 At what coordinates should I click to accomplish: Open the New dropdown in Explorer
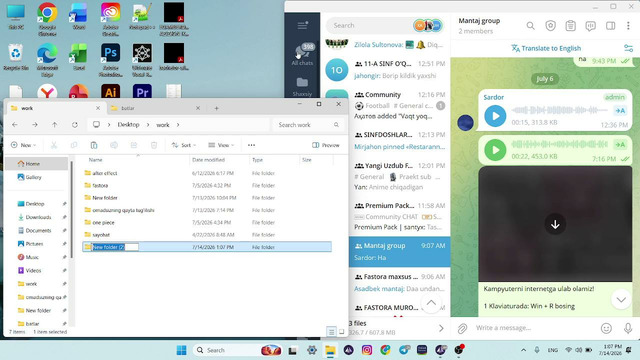[x=24, y=145]
